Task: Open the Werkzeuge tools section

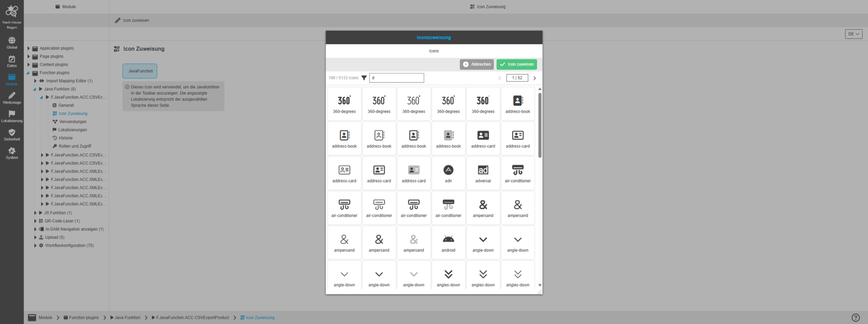Action: point(12,98)
